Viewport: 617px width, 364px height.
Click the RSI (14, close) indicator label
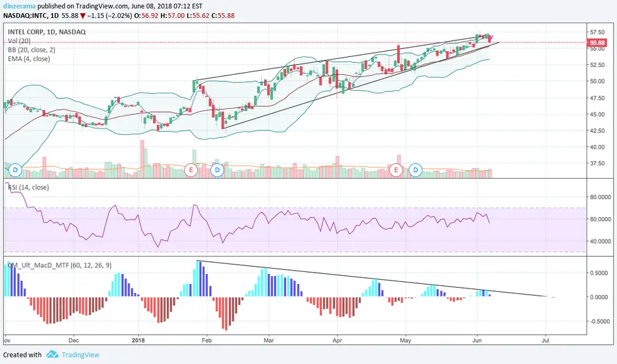(28, 187)
